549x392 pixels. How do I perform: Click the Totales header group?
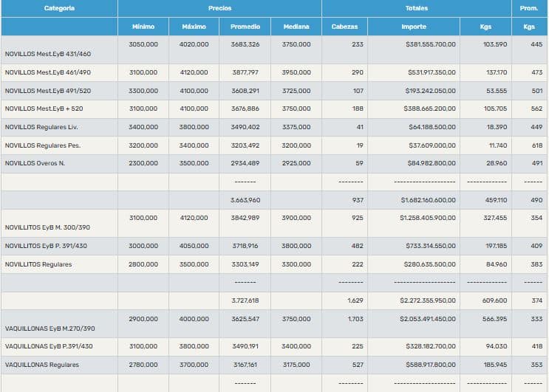pyautogui.click(x=416, y=8)
